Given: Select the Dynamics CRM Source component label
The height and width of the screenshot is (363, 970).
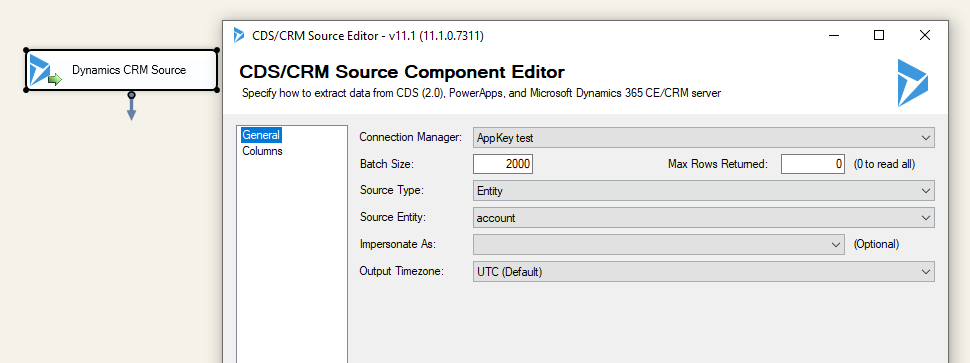Looking at the screenshot, I should pos(129,70).
